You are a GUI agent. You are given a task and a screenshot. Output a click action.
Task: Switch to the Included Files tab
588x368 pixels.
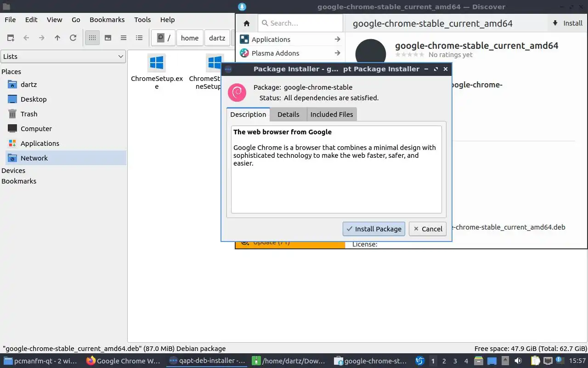tap(332, 114)
